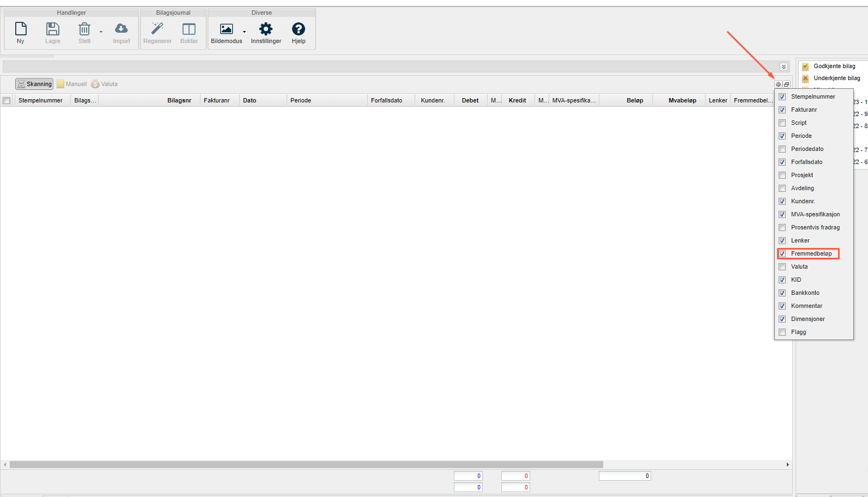This screenshot has width=868, height=497.
Task: Expand the collapsed panel with double chevron
Action: tap(784, 67)
